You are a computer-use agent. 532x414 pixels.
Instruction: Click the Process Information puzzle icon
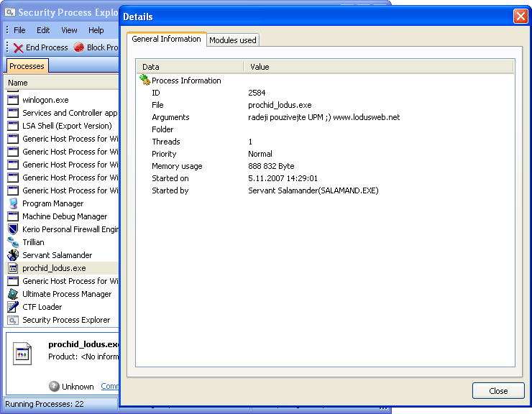click(x=145, y=80)
